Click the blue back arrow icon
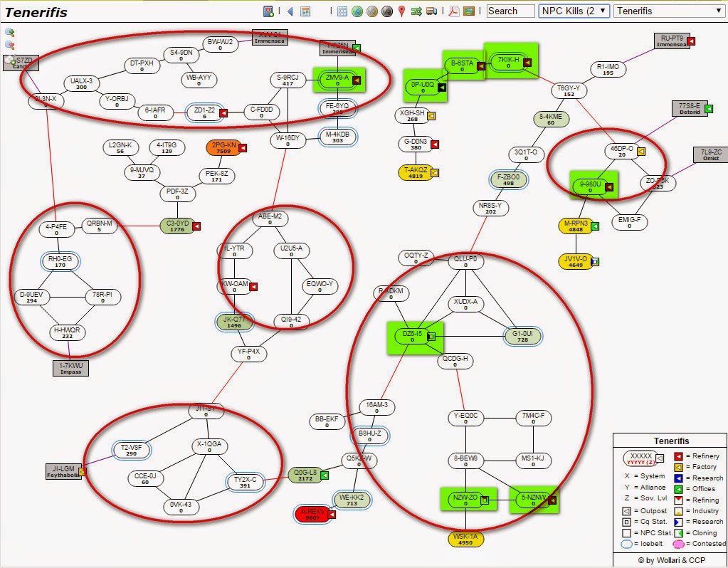 (x=290, y=11)
